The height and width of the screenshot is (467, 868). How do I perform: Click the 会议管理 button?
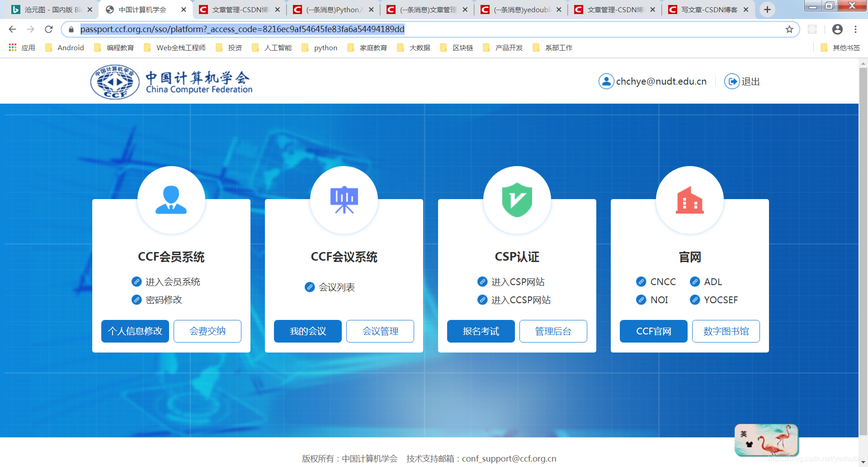[380, 331]
